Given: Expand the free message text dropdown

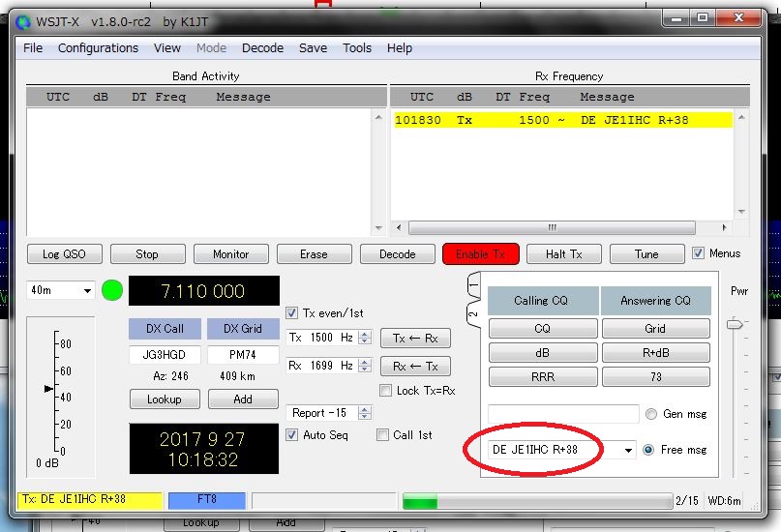Looking at the screenshot, I should pos(628,451).
